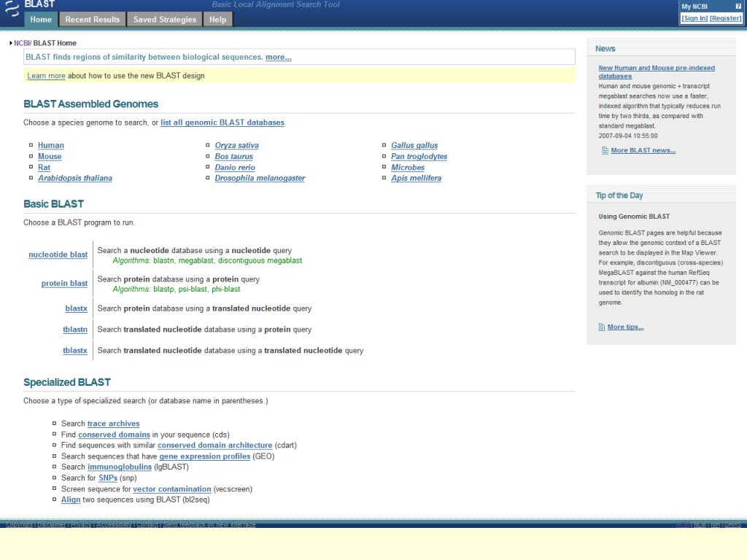Sign in to My NCBI
Viewport: 747px width, 560px height.
694,18
